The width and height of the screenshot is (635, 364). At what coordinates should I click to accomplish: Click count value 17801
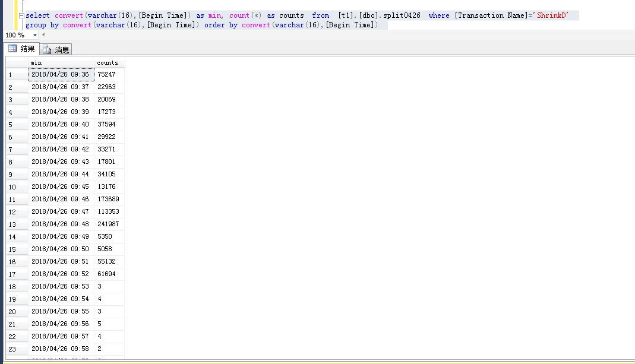point(109,162)
